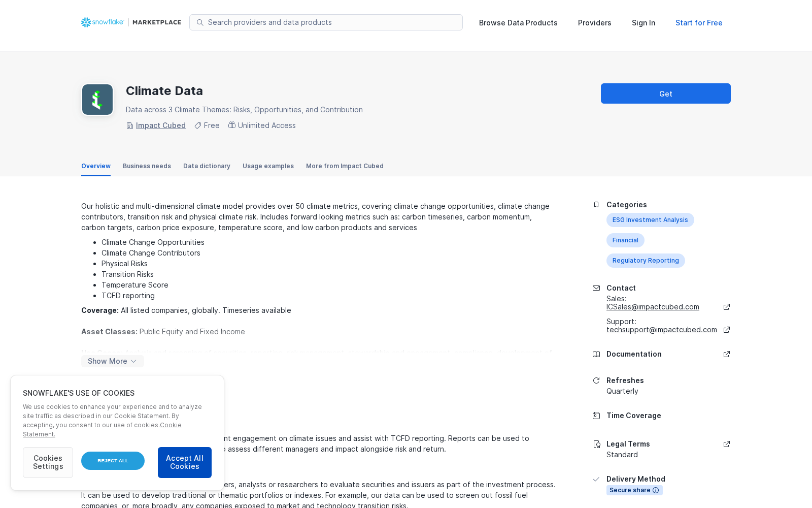The width and height of the screenshot is (812, 508).
Task: Open Legal Terms external link icon
Action: point(727,444)
